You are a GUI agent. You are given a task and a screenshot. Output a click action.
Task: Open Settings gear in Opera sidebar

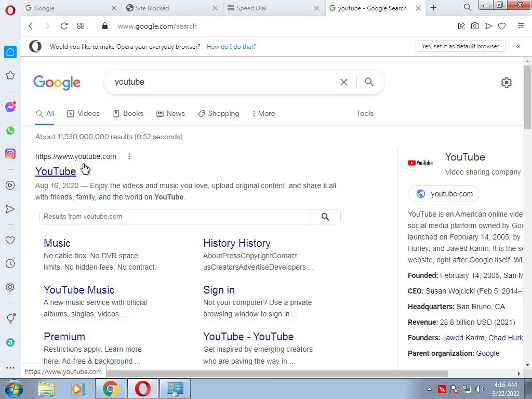pyautogui.click(x=10, y=287)
